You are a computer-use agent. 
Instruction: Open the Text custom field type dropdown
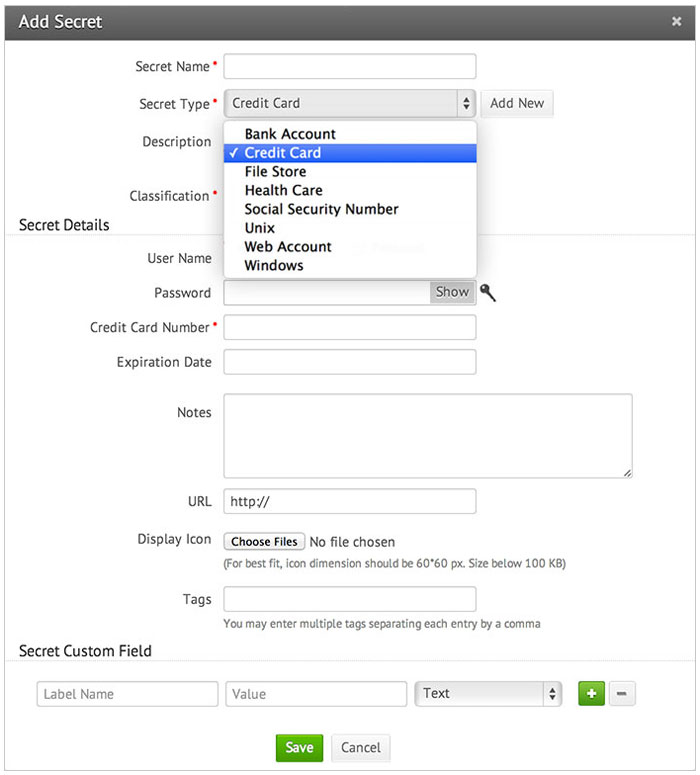click(489, 693)
